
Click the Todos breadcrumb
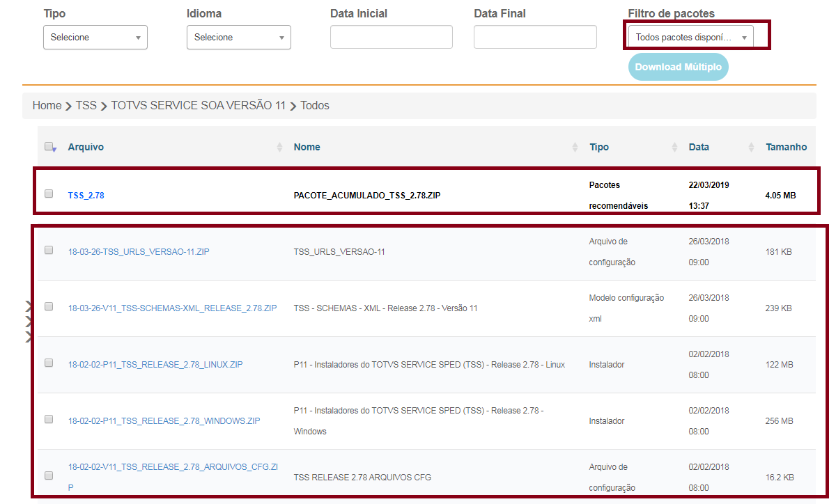[315, 106]
